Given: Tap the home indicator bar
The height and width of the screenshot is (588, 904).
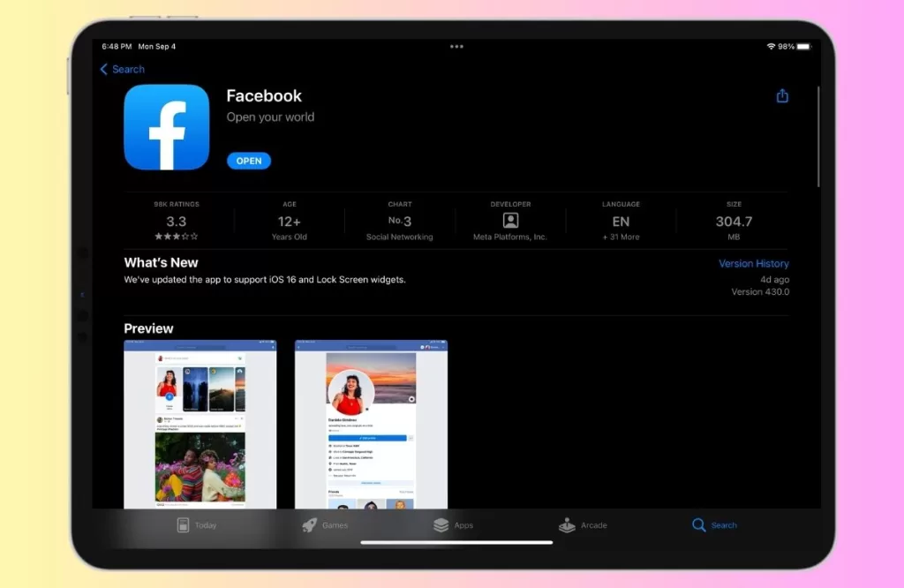Looking at the screenshot, I should [x=456, y=542].
